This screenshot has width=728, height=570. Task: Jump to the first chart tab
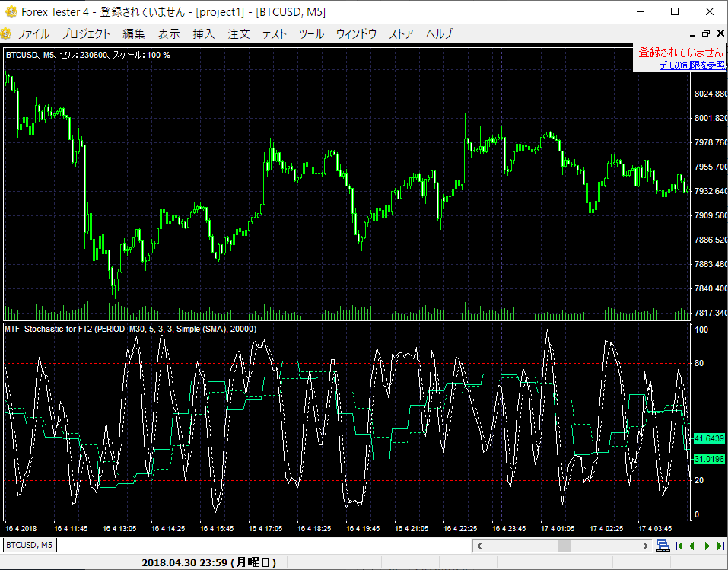[679, 546]
